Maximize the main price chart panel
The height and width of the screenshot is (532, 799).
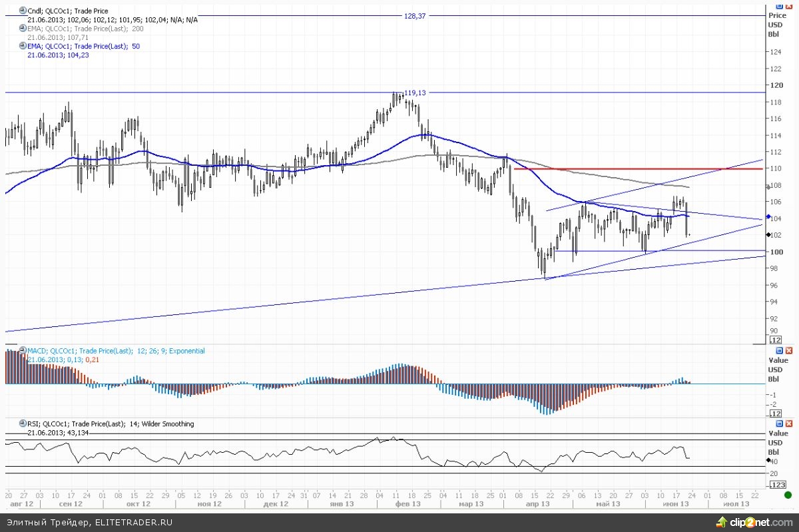(x=780, y=5)
